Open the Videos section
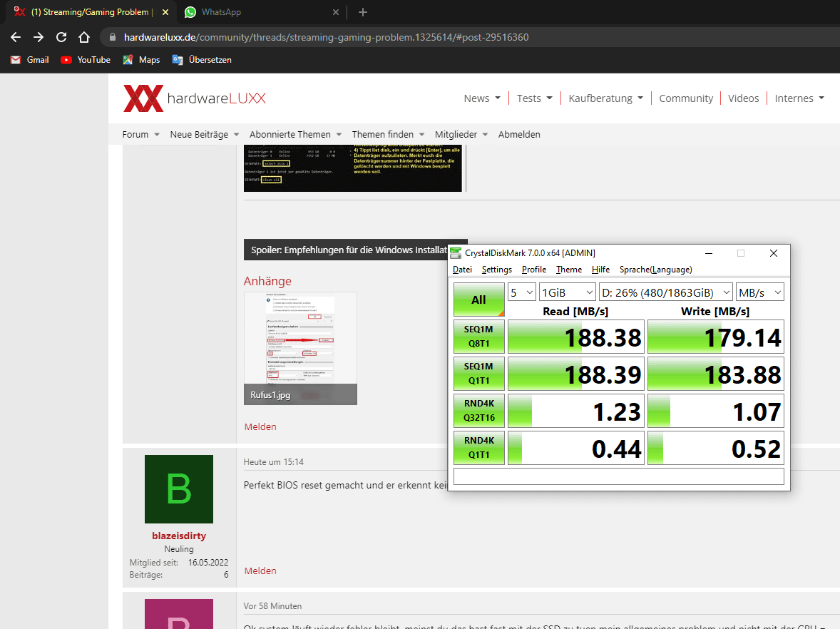Image resolution: width=840 pixels, height=629 pixels. pos(743,98)
